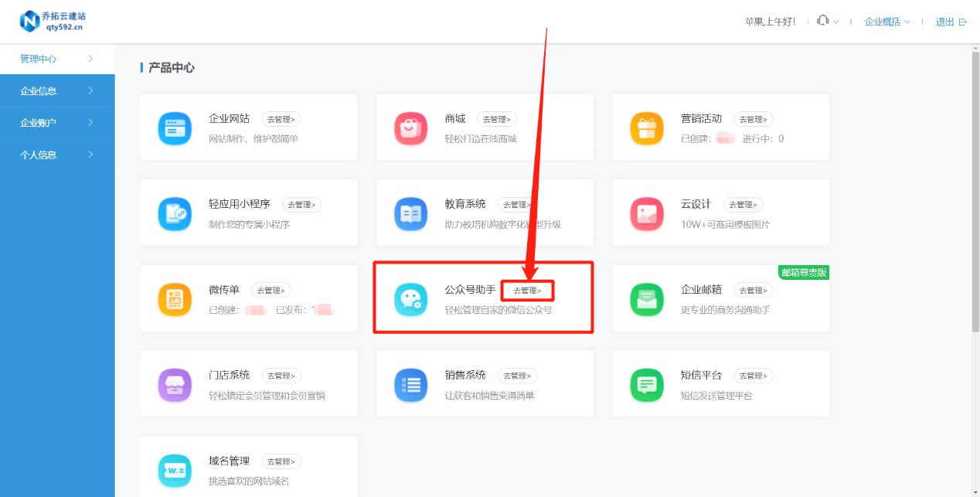980x497 pixels.
Task: Click the 域名管理 domain icon
Action: (x=175, y=469)
